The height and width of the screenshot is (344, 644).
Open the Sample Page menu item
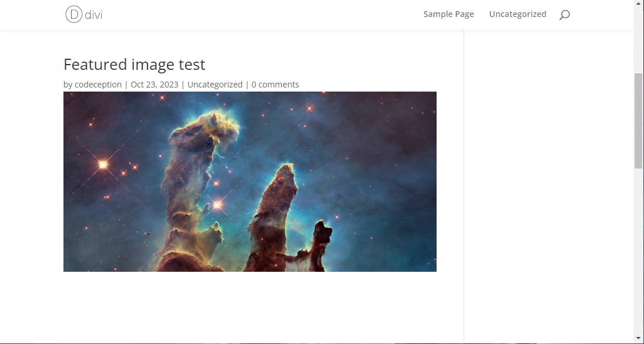point(448,14)
